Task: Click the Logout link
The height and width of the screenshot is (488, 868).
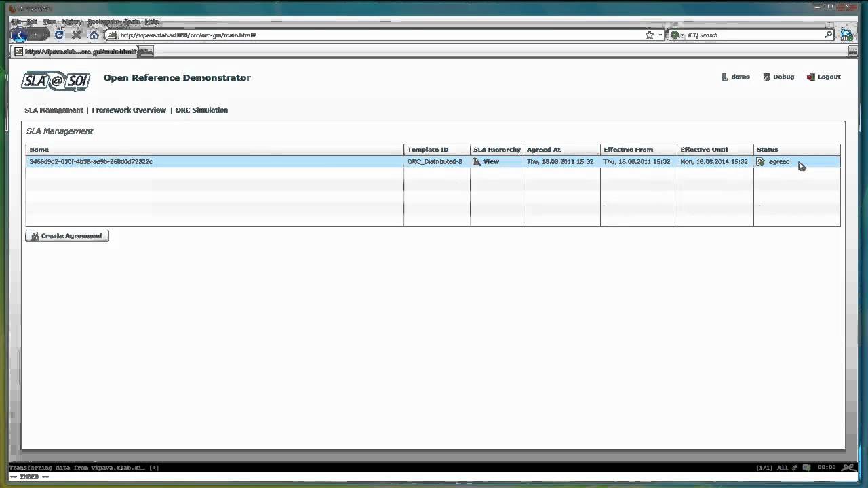Action: tap(829, 77)
